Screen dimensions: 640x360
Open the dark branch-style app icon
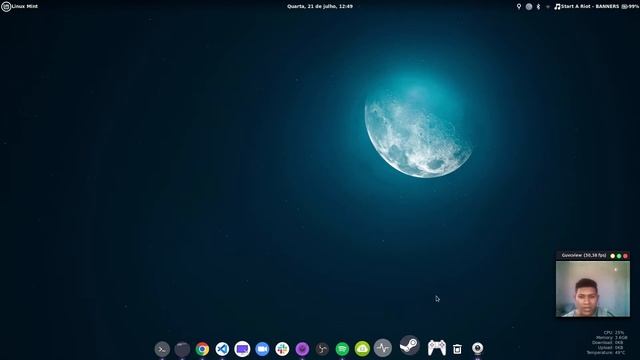(x=322, y=349)
